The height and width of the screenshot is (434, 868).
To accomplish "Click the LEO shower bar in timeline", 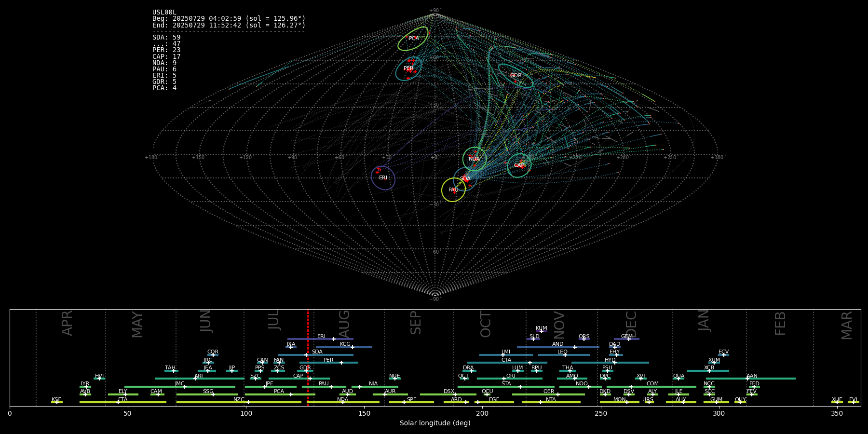I will (x=564, y=355).
